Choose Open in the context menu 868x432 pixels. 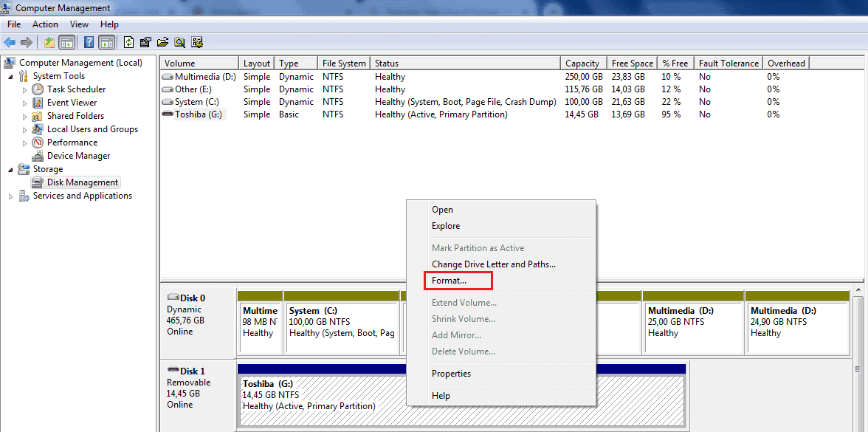pyautogui.click(x=501, y=210)
